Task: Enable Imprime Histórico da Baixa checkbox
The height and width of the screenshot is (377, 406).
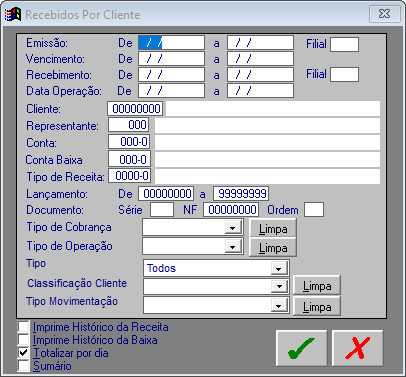Action: pos(24,340)
